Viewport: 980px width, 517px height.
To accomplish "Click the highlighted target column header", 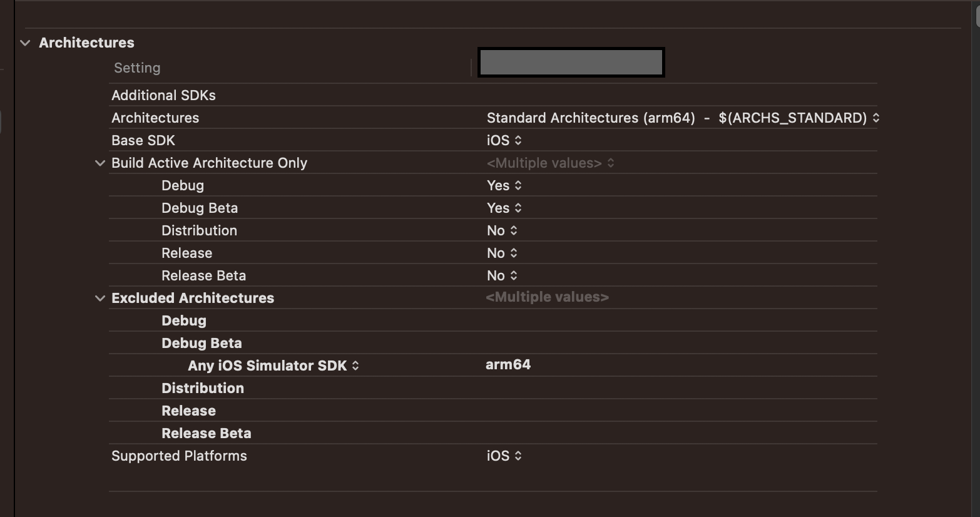I will (x=571, y=62).
